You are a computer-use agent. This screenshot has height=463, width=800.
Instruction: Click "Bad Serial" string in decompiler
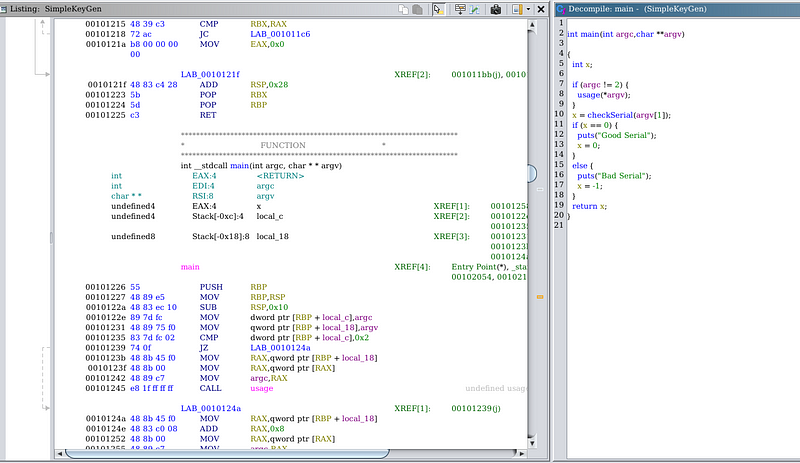click(622, 176)
